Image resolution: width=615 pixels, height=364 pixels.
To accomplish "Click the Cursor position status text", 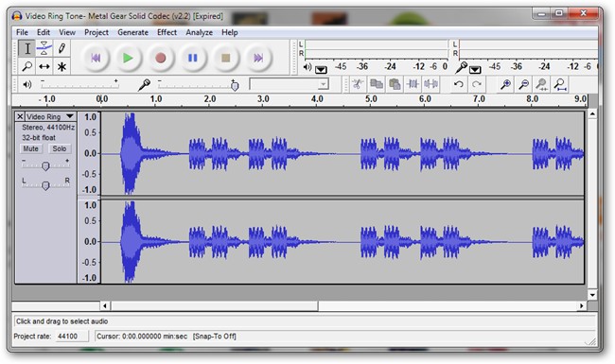I will (x=142, y=337).
